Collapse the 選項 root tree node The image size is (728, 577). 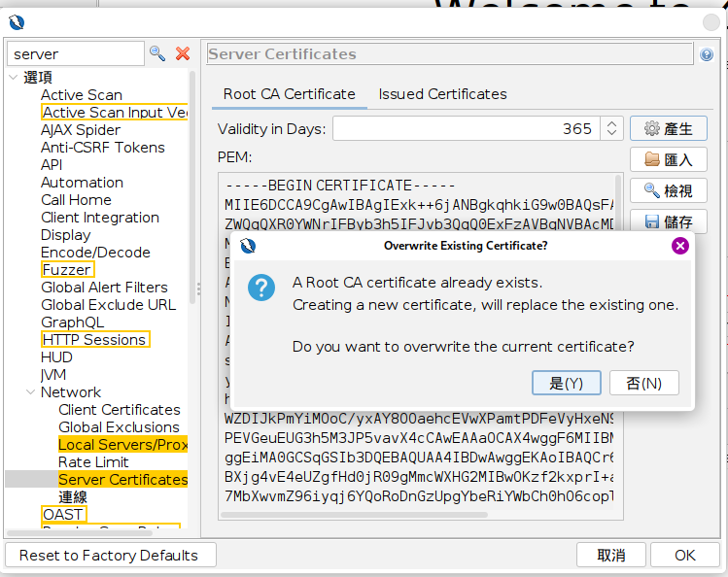tap(14, 77)
